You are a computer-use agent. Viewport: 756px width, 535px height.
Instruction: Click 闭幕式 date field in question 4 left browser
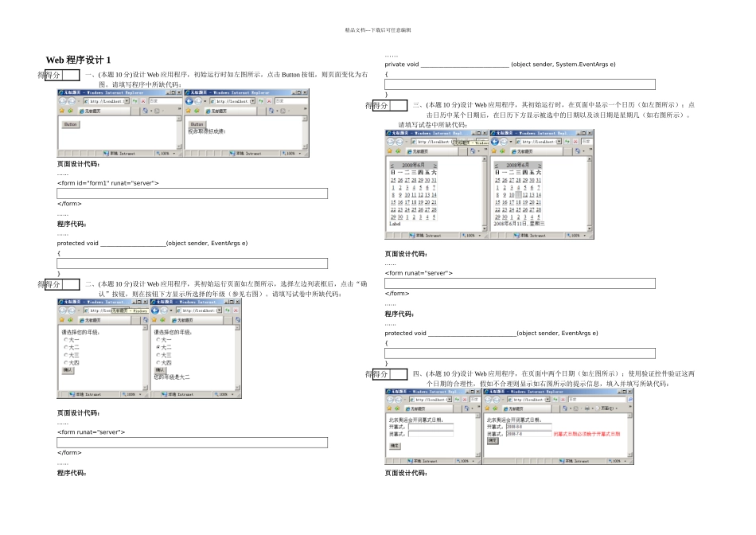pos(431,434)
